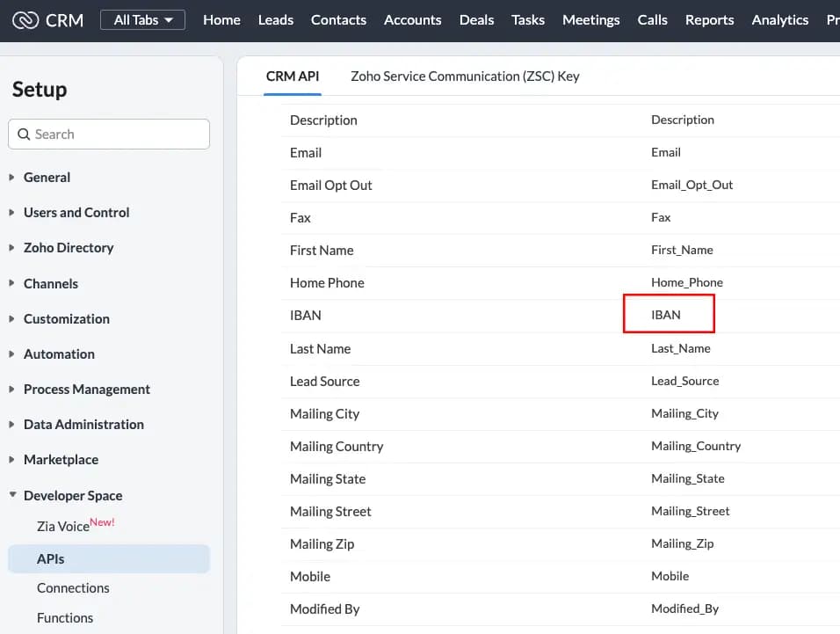Open the Reports module
Viewport: 840px width, 634px height.
[709, 20]
